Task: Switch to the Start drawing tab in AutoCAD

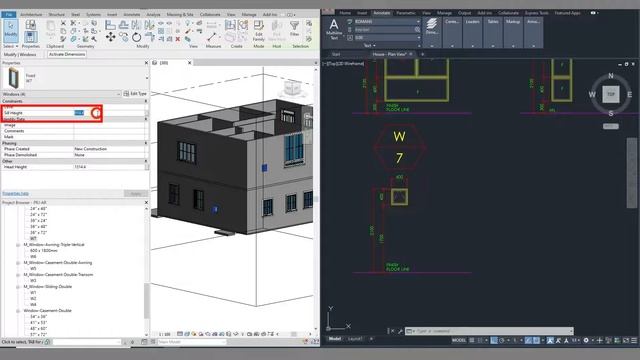Action: click(336, 54)
